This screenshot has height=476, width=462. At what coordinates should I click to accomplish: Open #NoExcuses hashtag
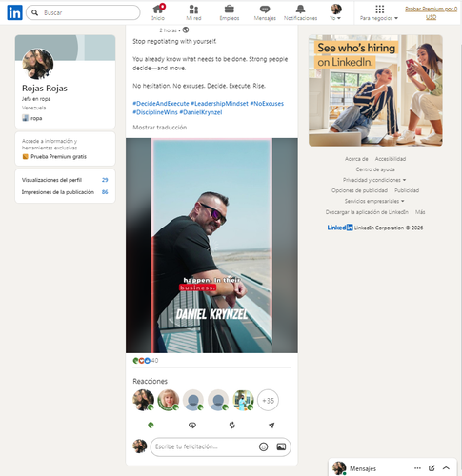pyautogui.click(x=267, y=104)
